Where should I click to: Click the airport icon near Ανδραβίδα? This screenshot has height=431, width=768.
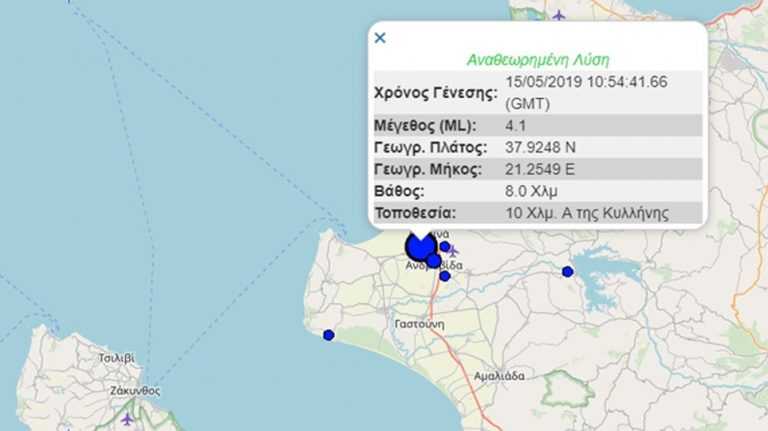452,249
